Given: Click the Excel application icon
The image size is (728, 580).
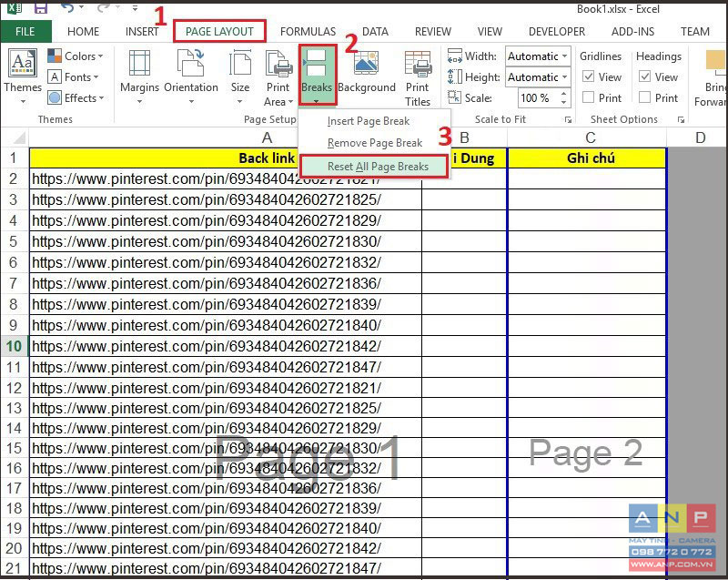Looking at the screenshot, I should (15, 8).
